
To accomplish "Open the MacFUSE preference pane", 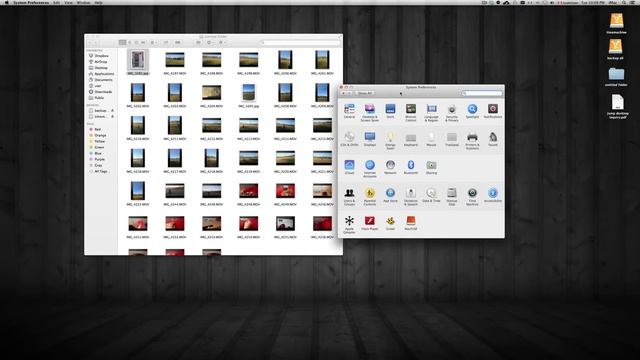I will (x=411, y=223).
